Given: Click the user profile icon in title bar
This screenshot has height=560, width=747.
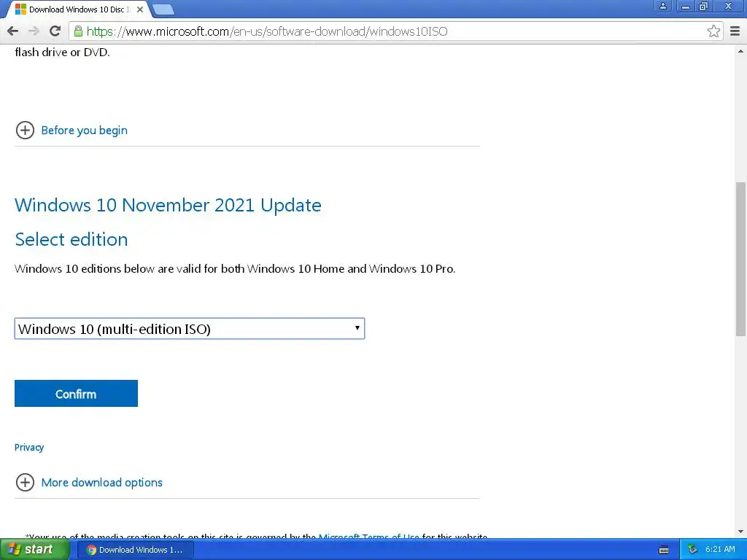Looking at the screenshot, I should (662, 6).
